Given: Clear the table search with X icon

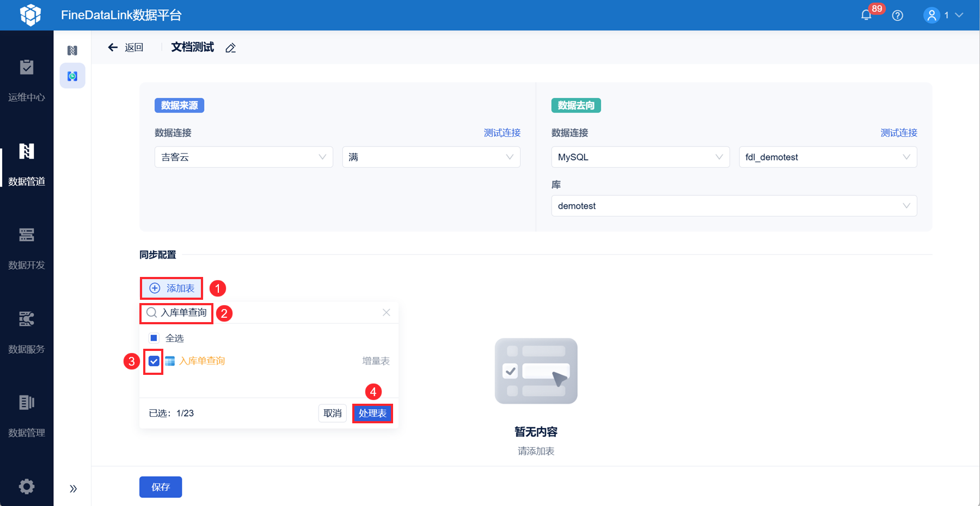Looking at the screenshot, I should coord(387,312).
